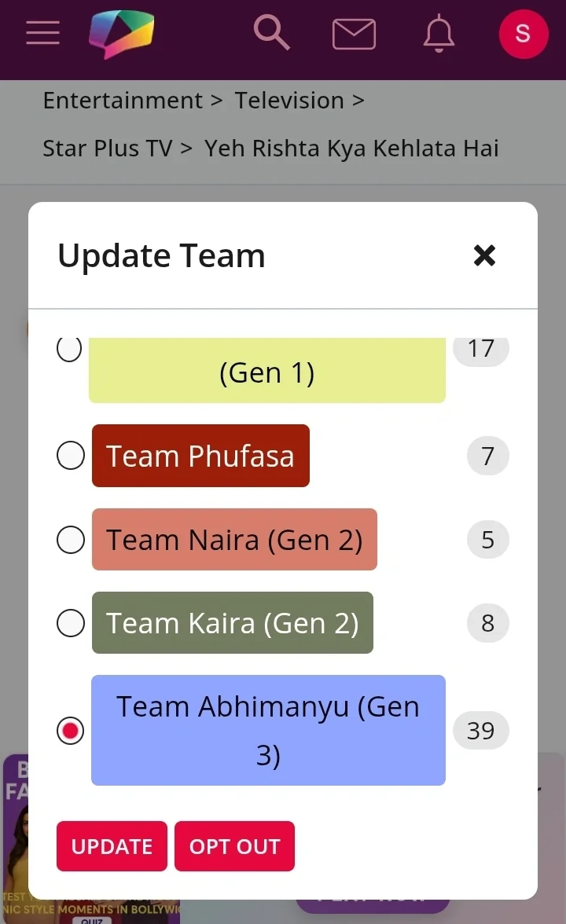Click the 39 member count badge

480,731
